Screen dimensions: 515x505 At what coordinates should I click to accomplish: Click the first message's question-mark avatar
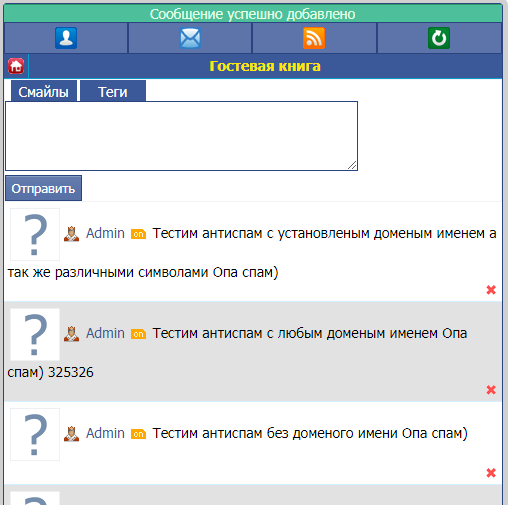[x=35, y=234]
